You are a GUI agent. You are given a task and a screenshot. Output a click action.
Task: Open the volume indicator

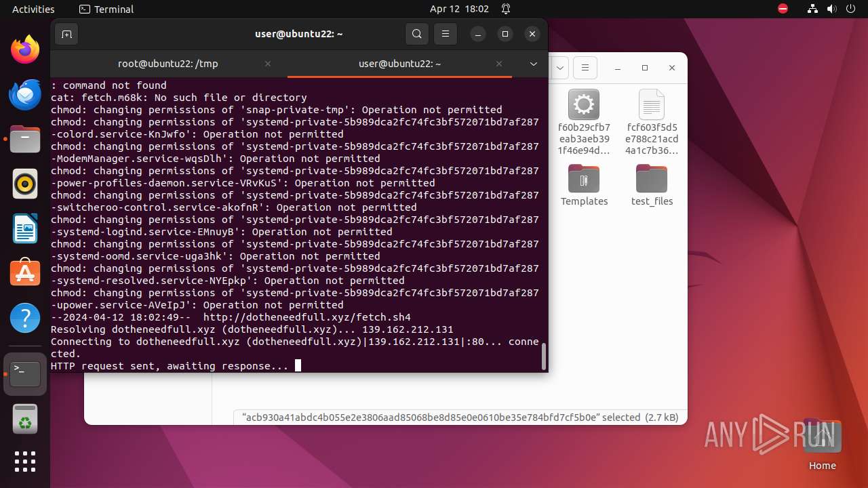pyautogui.click(x=832, y=9)
